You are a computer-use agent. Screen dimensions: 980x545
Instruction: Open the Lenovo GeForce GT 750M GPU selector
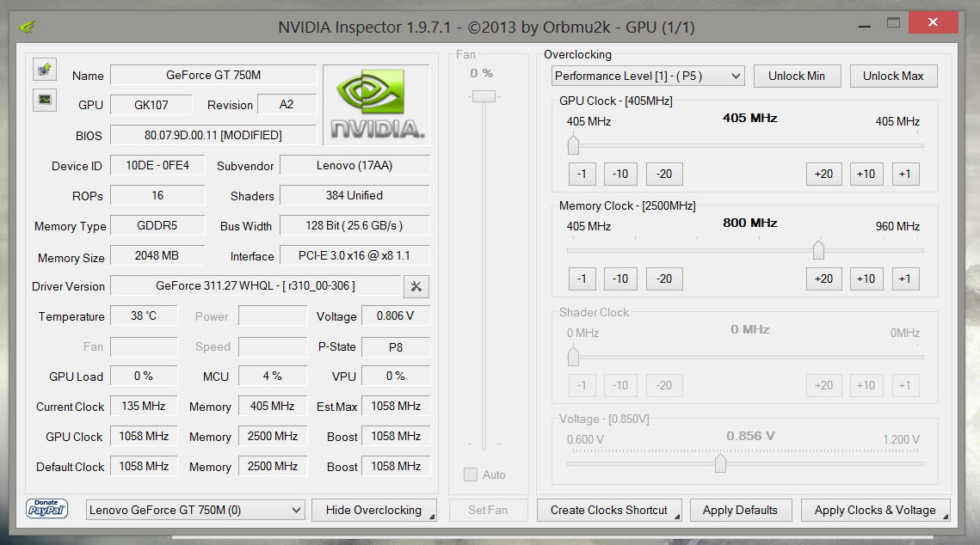pos(195,510)
